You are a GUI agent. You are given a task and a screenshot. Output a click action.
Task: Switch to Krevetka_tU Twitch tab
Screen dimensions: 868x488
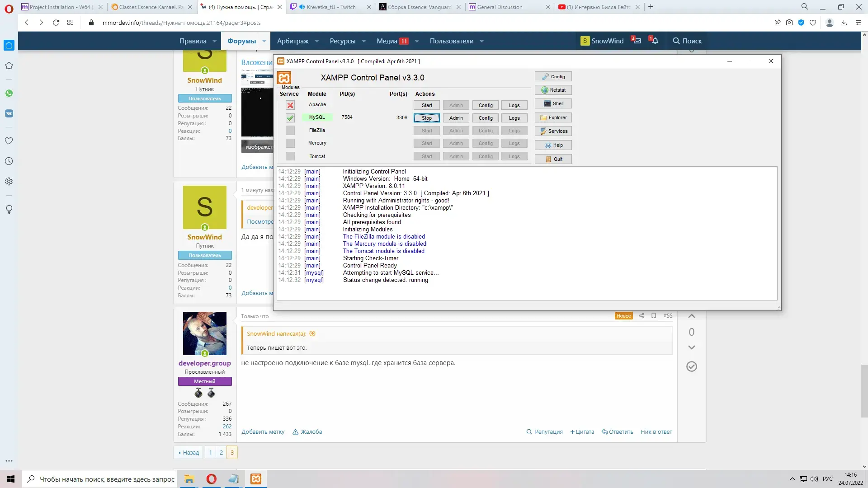(331, 7)
